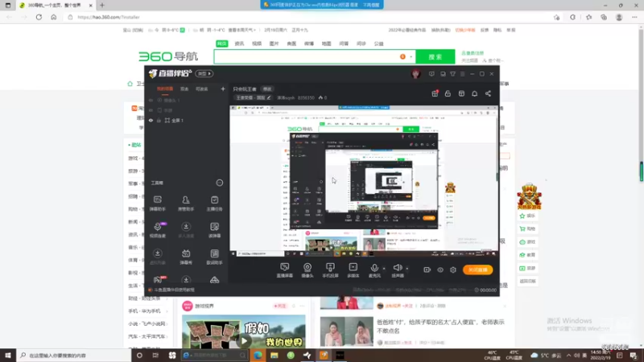Select the 地图 tab on 360 search
The height and width of the screenshot is (362, 644).
[x=326, y=43]
